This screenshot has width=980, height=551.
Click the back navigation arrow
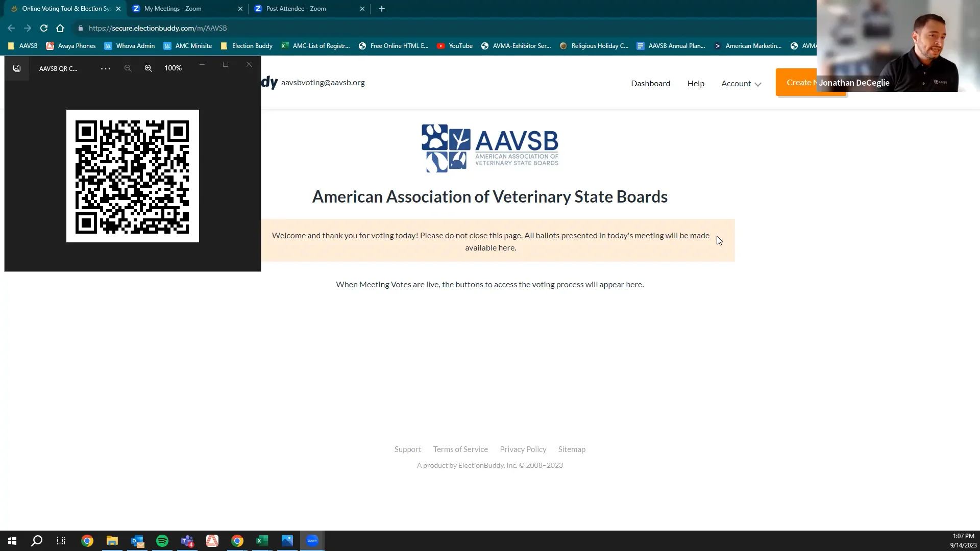11,28
